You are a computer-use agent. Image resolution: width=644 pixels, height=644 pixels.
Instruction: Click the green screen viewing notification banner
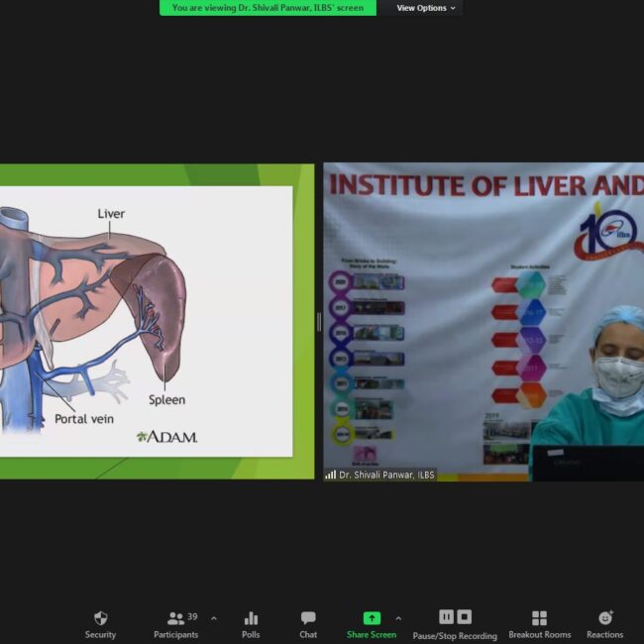pyautogui.click(x=268, y=8)
